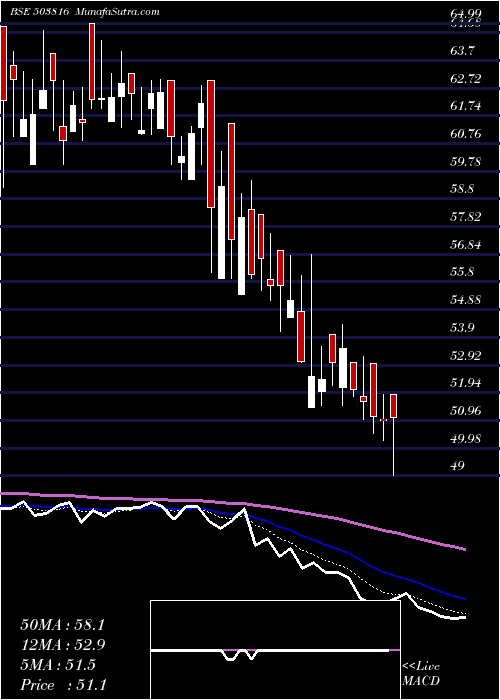Click the 64.99 price axis label
The image size is (500, 700).
tap(466, 13)
